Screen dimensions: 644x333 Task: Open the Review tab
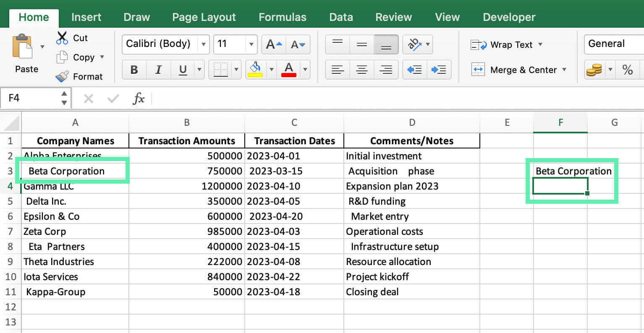point(393,17)
